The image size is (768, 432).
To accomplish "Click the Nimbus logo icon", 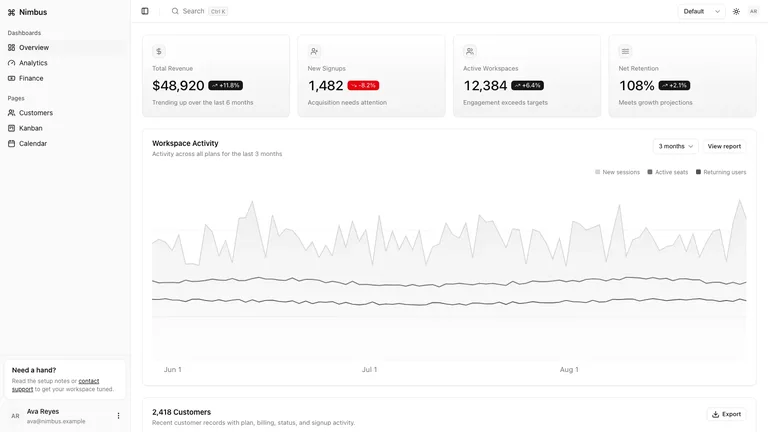I will click(x=11, y=12).
